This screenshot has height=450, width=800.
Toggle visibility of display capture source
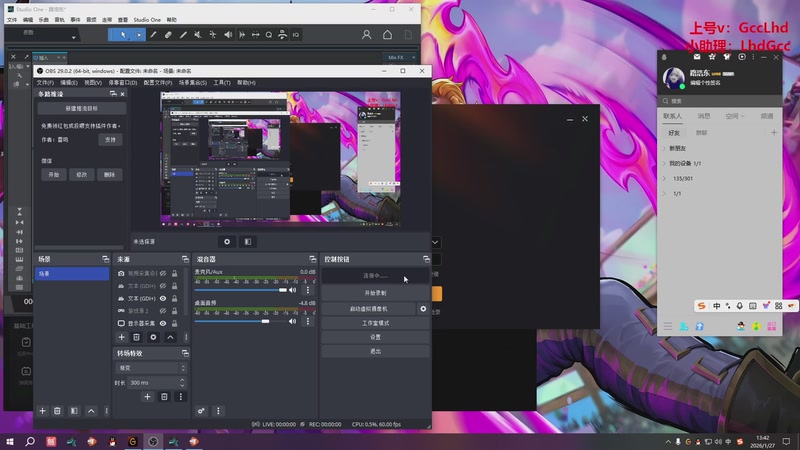(x=163, y=323)
